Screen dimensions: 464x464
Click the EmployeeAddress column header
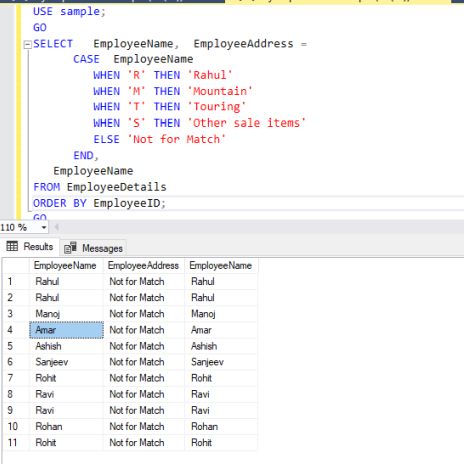tap(144, 265)
